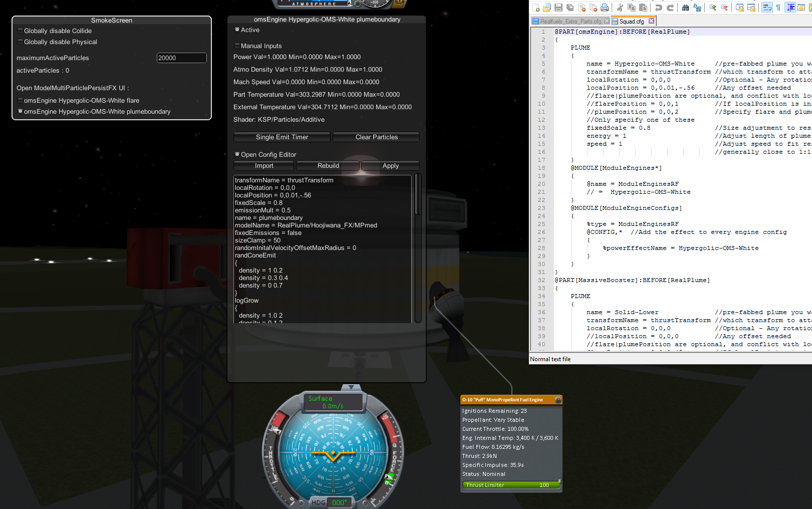Click 'Atmo Density Val=1.0712' readout line
812x509 pixels.
[308, 70]
